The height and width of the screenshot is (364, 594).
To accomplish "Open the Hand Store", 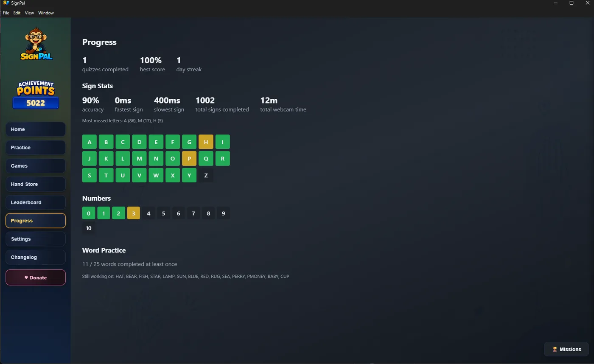I will (36, 184).
